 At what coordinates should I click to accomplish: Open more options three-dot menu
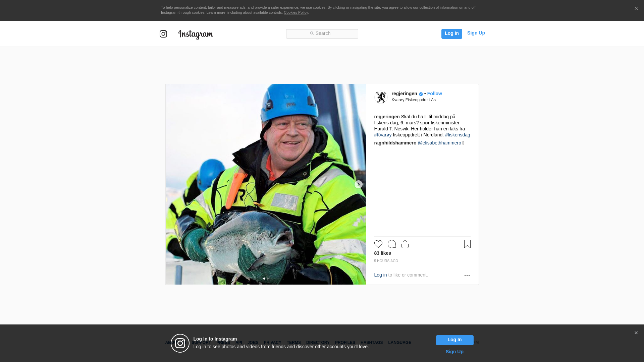click(x=467, y=276)
